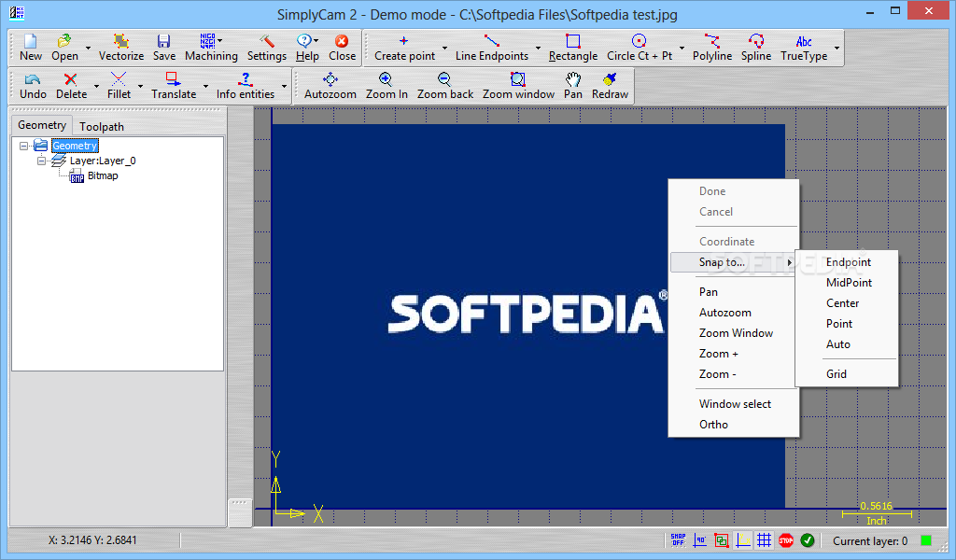Open the Machining dropdown arrow
Screen dimensions: 956x560
click(220, 40)
